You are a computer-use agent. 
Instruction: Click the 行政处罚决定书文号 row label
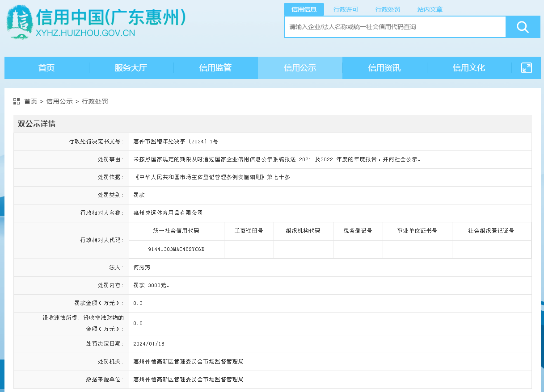click(96, 142)
